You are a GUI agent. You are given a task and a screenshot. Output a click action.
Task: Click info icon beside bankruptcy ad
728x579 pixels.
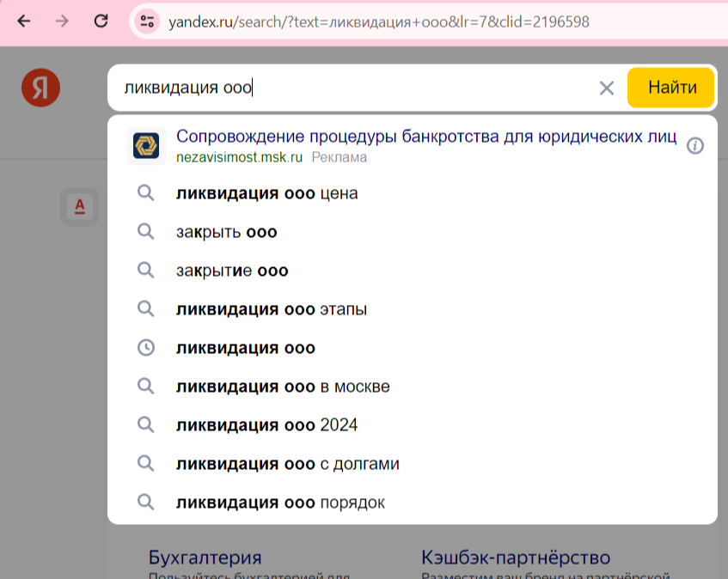click(695, 146)
